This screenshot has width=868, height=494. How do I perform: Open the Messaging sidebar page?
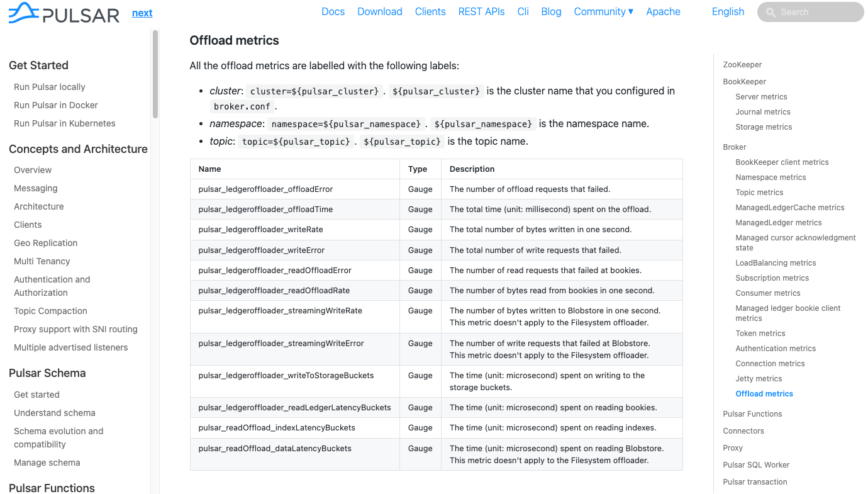pos(36,188)
